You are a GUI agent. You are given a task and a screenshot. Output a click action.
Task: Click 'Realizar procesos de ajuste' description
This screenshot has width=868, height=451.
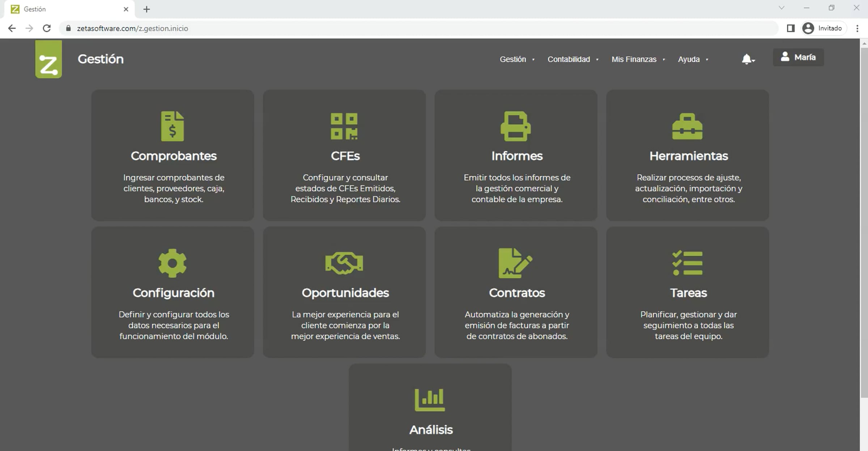point(689,188)
